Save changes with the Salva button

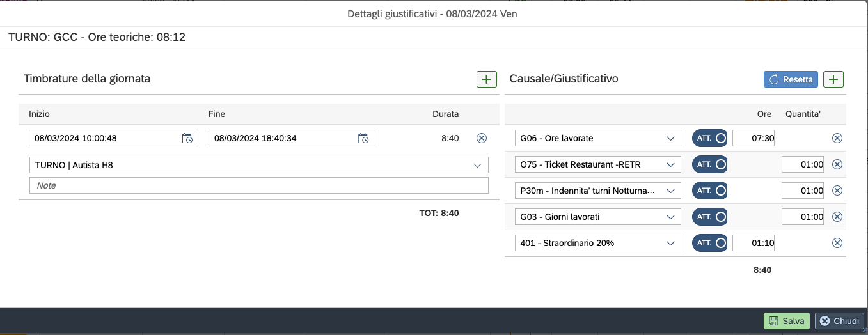coord(786,321)
